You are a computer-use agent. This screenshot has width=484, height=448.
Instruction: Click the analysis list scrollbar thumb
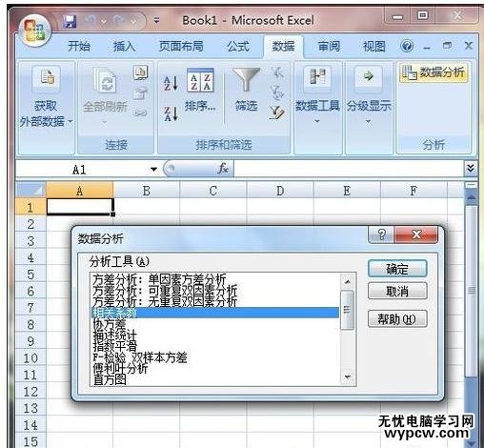click(x=347, y=310)
